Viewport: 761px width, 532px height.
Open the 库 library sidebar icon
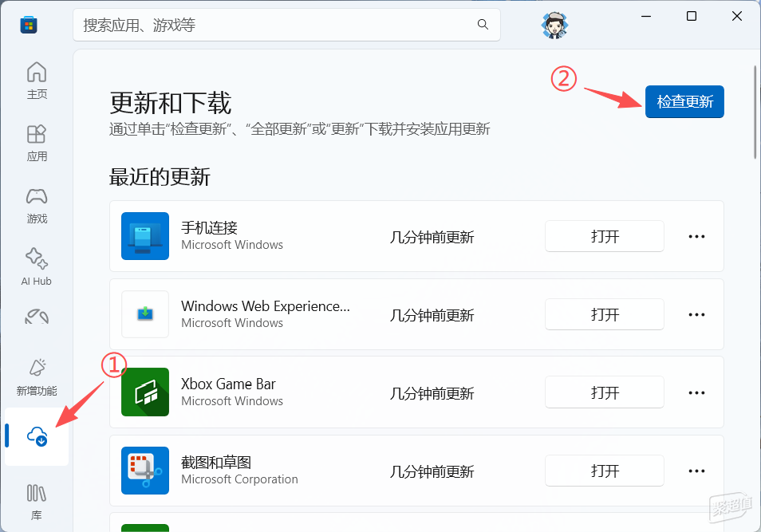37,500
